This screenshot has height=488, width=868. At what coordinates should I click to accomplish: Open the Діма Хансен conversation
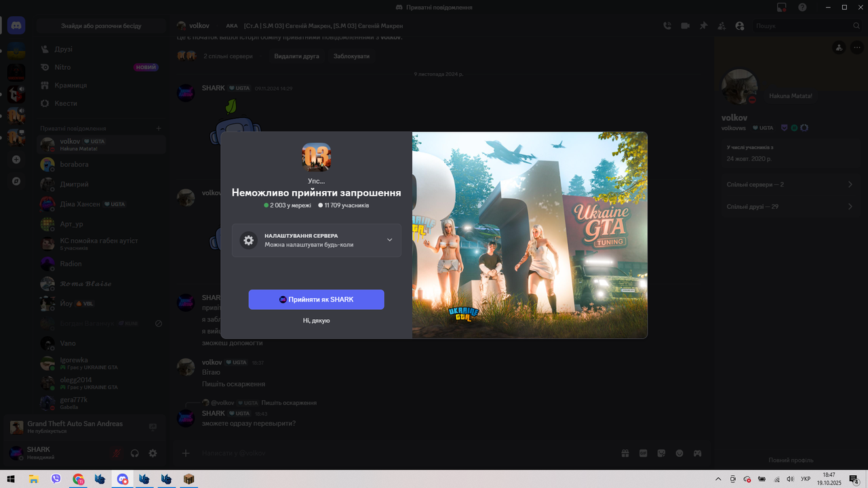(101, 204)
